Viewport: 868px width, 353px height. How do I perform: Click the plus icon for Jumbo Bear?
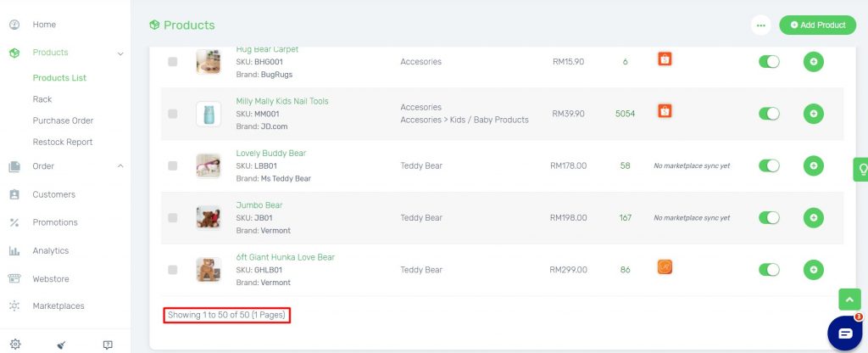click(x=813, y=218)
